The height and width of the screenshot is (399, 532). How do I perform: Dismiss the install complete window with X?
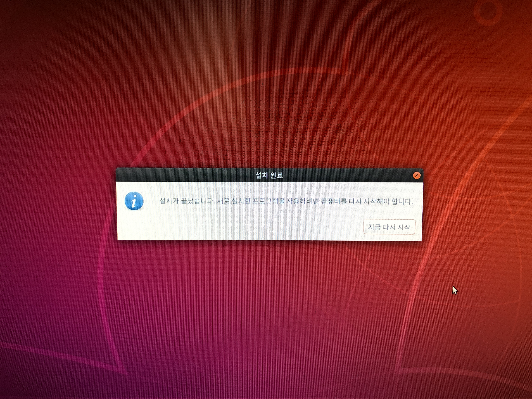click(x=417, y=175)
